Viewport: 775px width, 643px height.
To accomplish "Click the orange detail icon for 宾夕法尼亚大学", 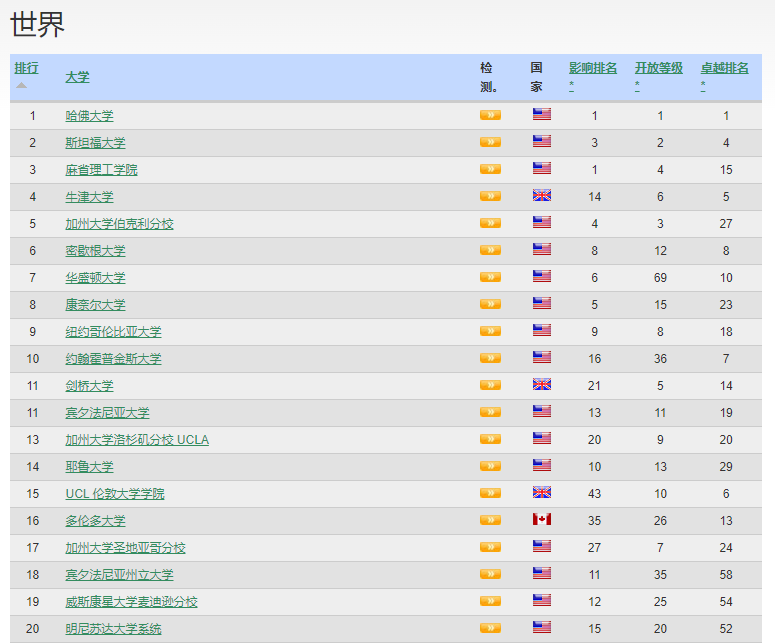I will 490,412.
